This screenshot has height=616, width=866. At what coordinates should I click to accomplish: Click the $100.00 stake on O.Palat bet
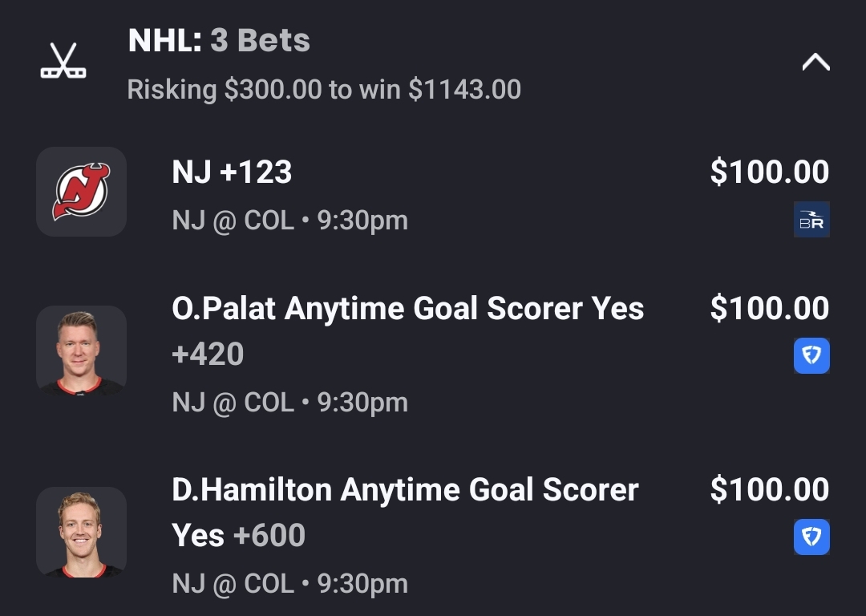[x=769, y=309]
